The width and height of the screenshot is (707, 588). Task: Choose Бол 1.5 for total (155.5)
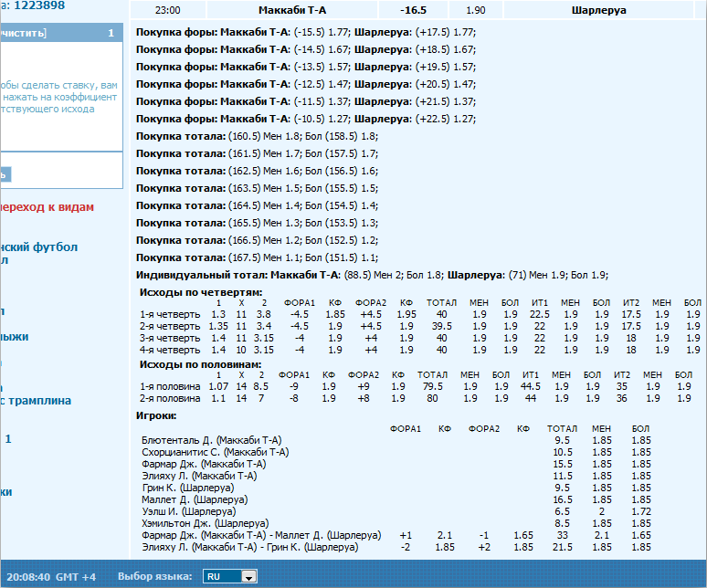click(x=368, y=188)
